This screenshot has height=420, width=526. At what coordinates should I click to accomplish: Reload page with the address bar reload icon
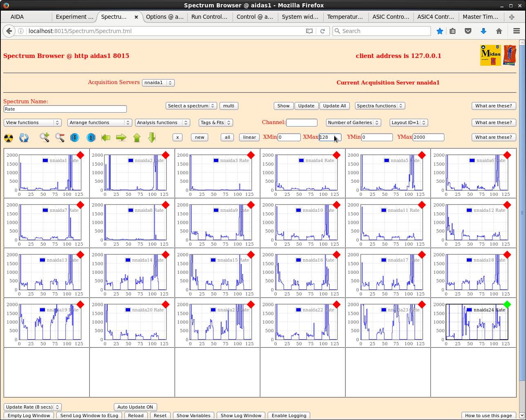click(x=322, y=31)
